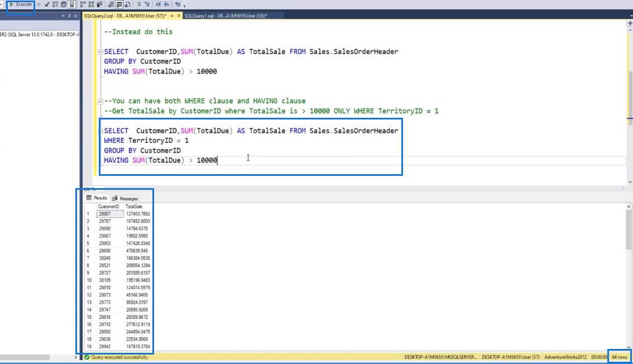Click Object Explorer horizontal scrollbar thumb

pyautogui.click(x=25, y=357)
